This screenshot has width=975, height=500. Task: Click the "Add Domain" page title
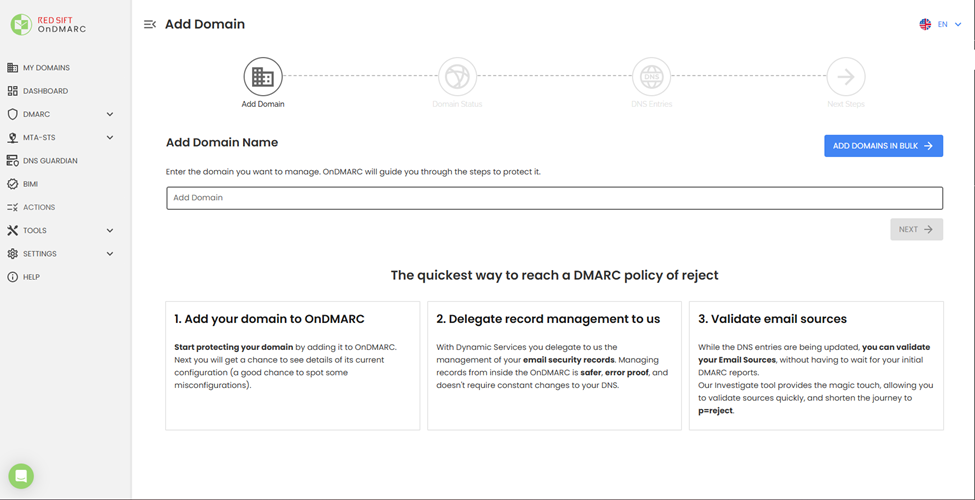(x=205, y=24)
